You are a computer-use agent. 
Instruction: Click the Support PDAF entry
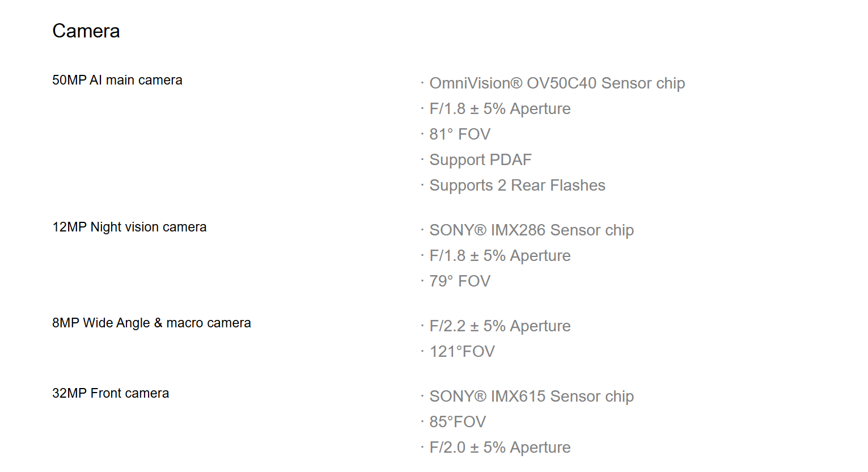pyautogui.click(x=481, y=160)
